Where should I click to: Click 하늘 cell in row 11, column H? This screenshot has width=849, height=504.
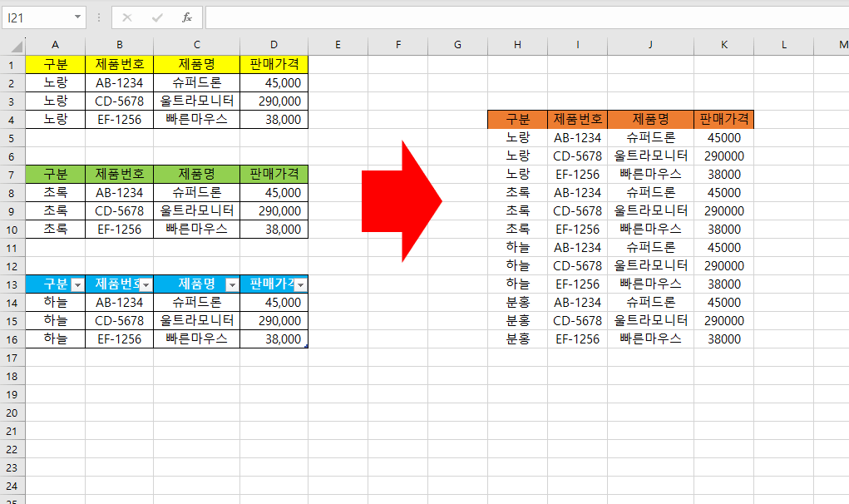(x=517, y=248)
